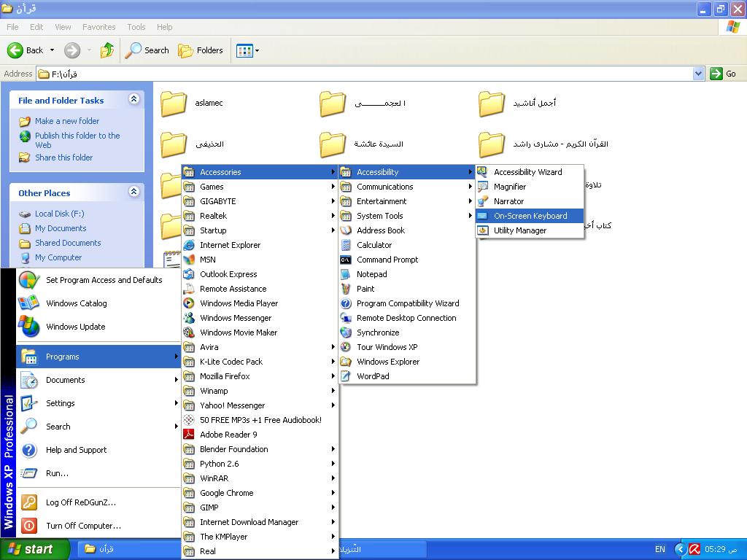747x560 pixels.
Task: Launch Windows Media Player icon
Action: [x=189, y=303]
